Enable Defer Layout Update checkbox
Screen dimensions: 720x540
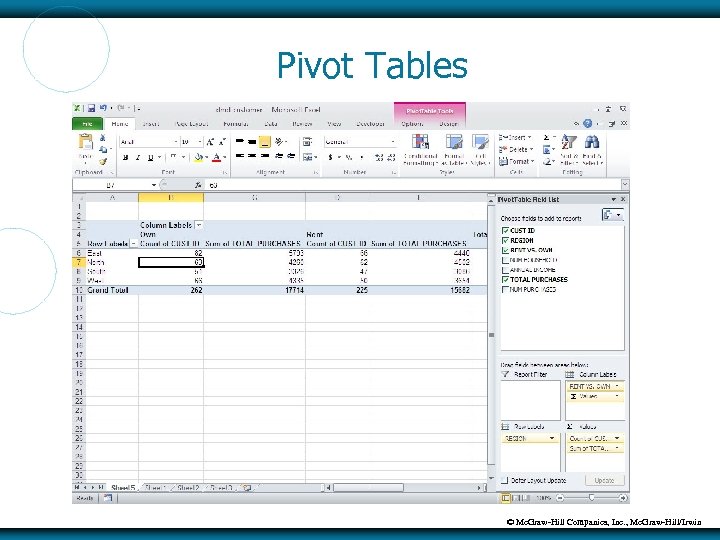tap(505, 480)
